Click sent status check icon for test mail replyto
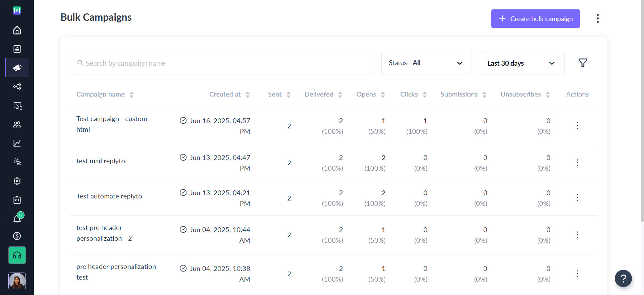Image resolution: width=644 pixels, height=295 pixels. click(183, 157)
